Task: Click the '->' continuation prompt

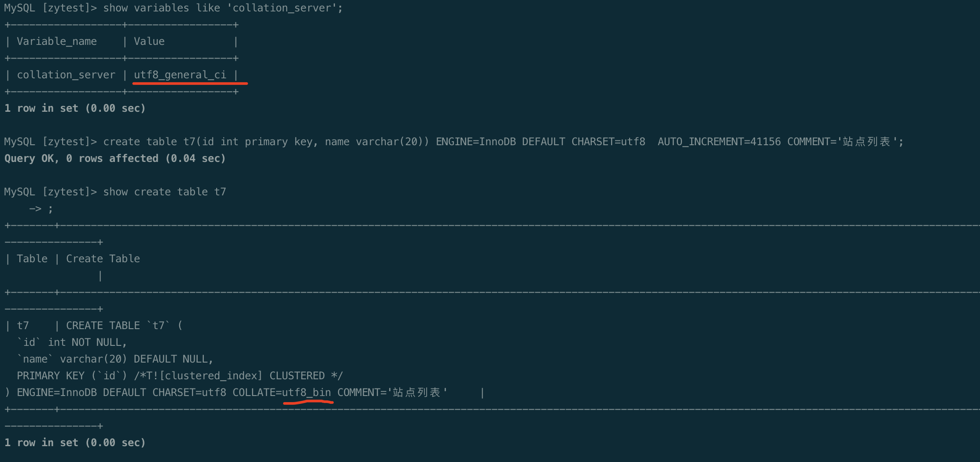Action: click(x=35, y=209)
